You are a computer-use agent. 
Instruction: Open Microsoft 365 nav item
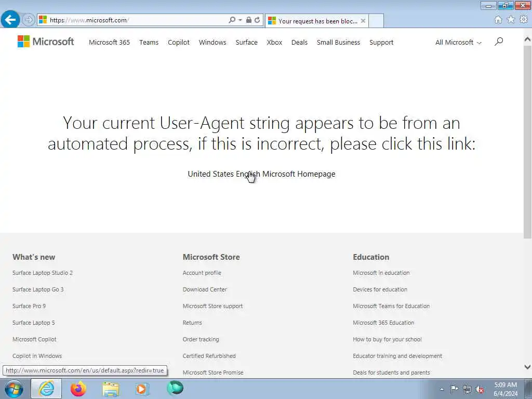pos(109,43)
